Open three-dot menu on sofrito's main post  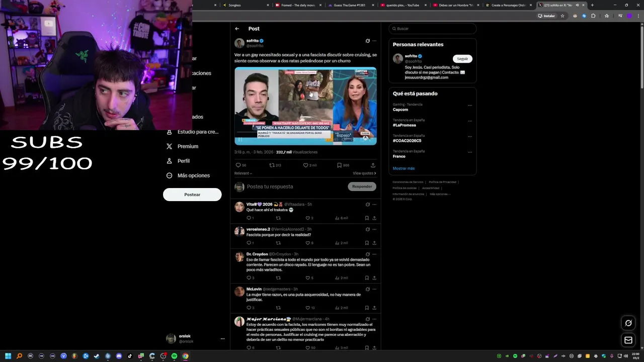pyautogui.click(x=374, y=41)
